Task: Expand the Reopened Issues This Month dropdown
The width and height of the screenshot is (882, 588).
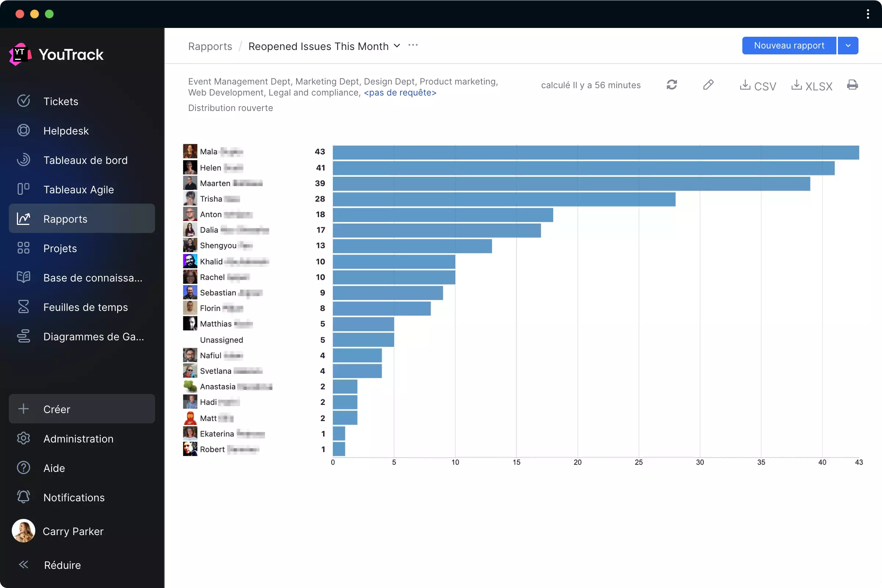Action: click(x=397, y=46)
